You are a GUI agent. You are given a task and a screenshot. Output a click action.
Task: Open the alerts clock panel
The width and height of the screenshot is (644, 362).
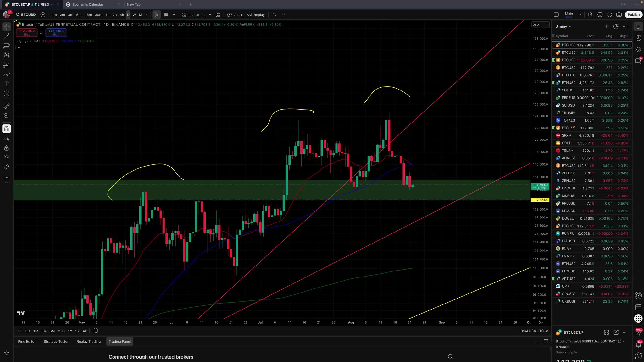pyautogui.click(x=638, y=38)
